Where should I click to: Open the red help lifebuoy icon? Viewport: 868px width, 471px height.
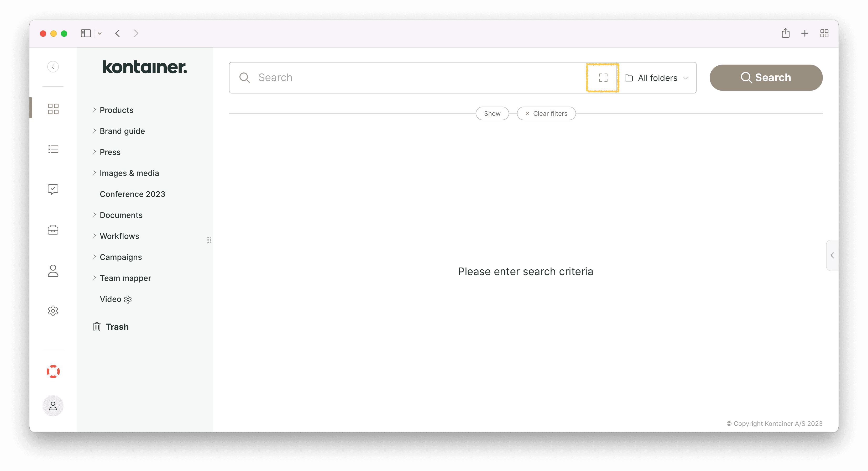[x=53, y=371]
